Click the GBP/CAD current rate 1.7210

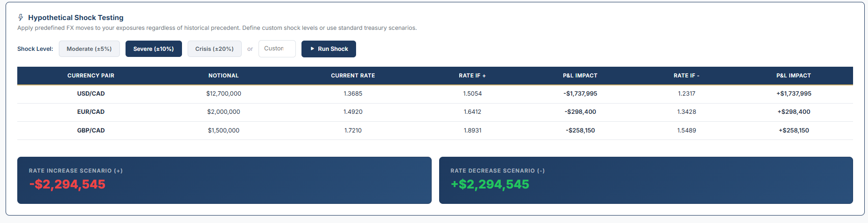coord(353,131)
